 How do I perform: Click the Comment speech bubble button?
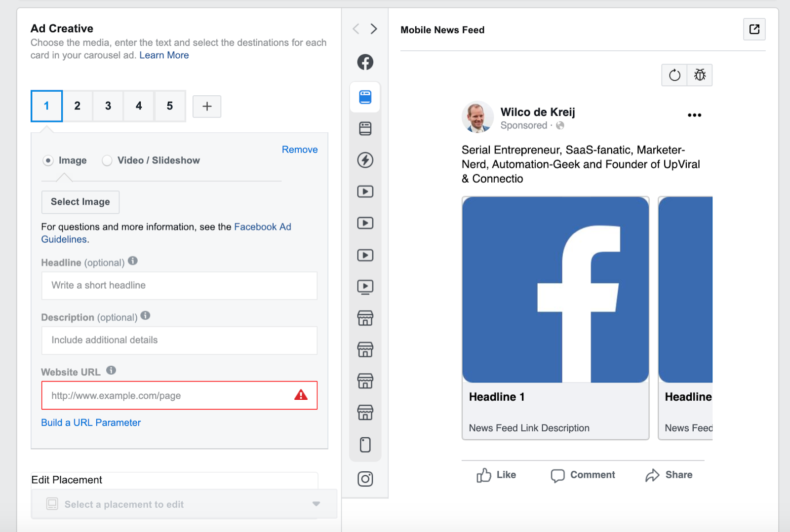click(583, 475)
